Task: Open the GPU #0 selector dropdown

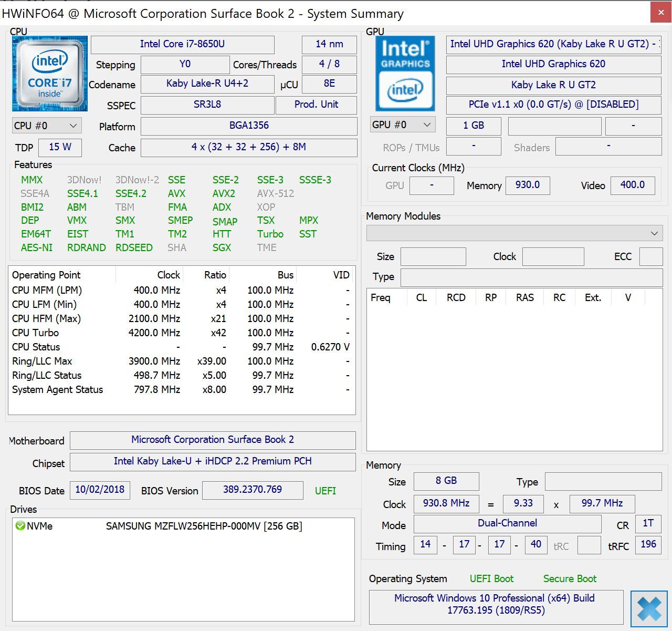Action: (x=402, y=125)
